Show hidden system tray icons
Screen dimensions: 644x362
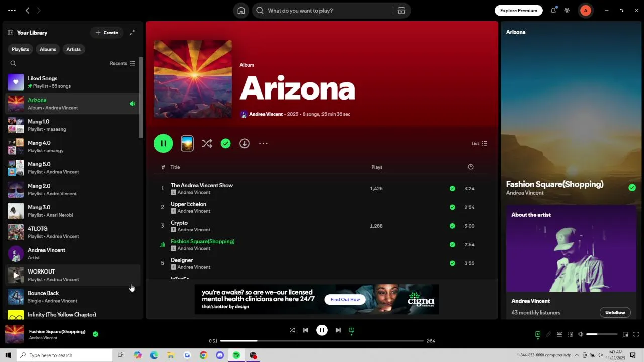[577, 355]
